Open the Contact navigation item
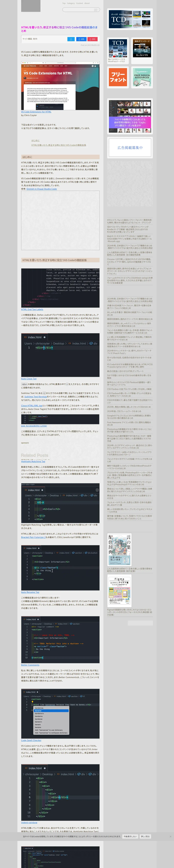The image size is (174, 868). pos(79,3)
